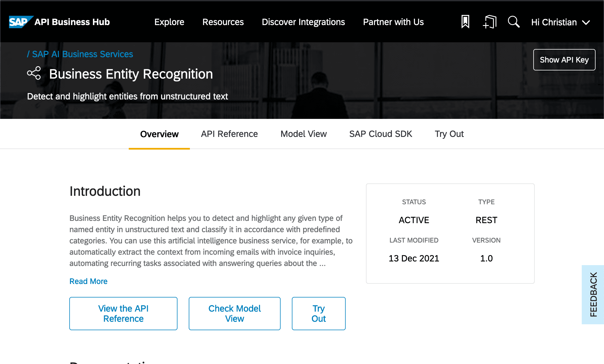This screenshot has width=604, height=364.
Task: Click the Read More link
Action: point(88,281)
